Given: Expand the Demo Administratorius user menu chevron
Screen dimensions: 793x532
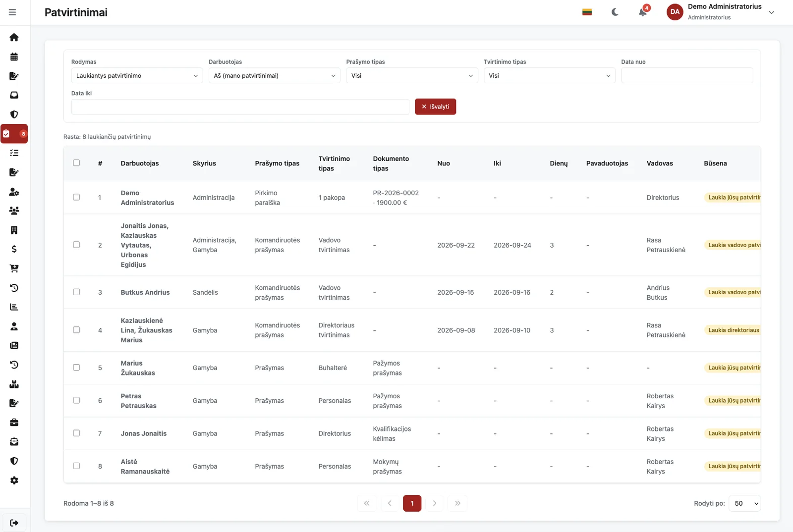Looking at the screenshot, I should 772,12.
